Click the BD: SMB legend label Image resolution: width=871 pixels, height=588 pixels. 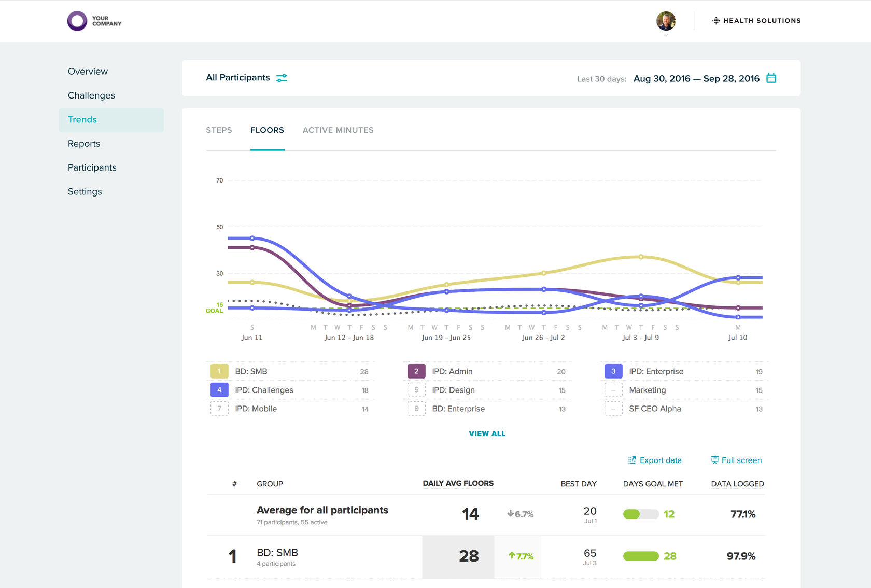(x=251, y=371)
